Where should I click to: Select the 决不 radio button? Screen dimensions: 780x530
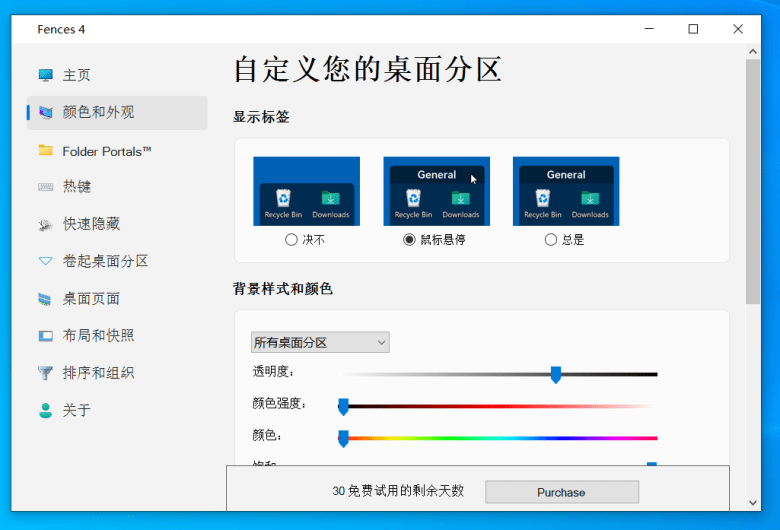(x=292, y=240)
